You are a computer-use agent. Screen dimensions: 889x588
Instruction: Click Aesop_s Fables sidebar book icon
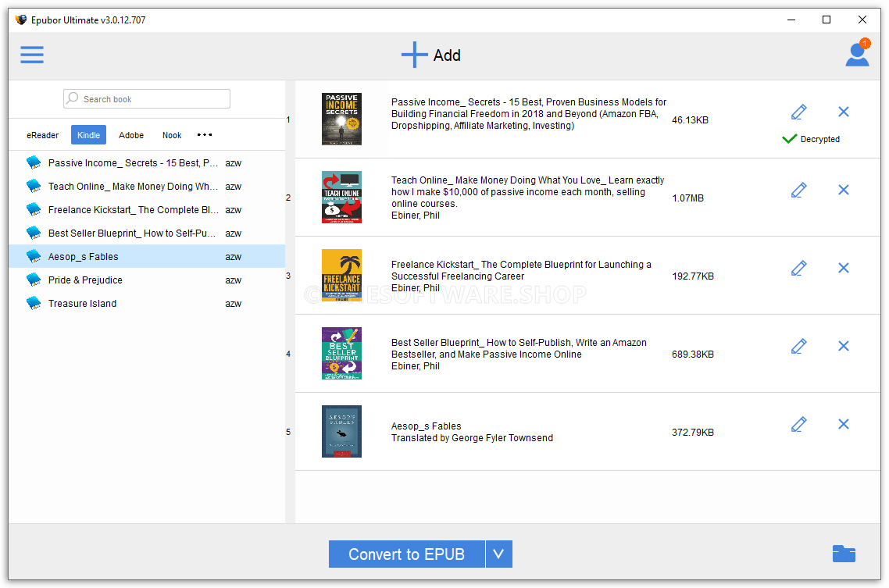(x=34, y=257)
